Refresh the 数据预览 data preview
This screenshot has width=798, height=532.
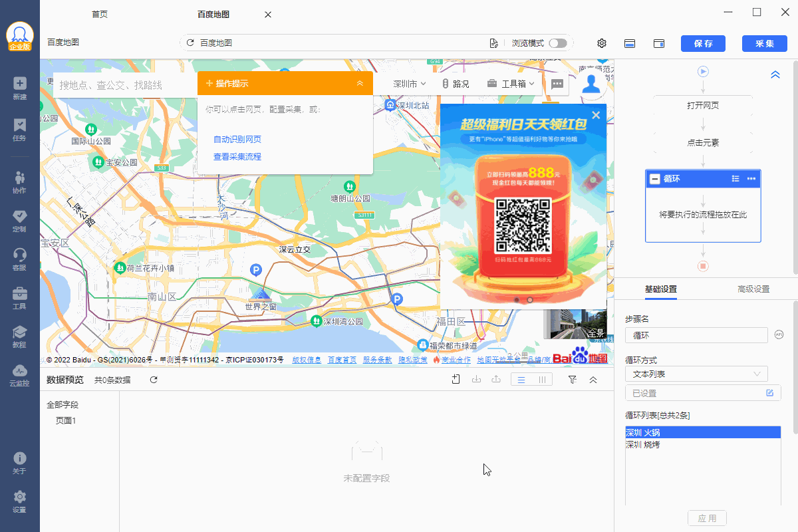(x=154, y=380)
